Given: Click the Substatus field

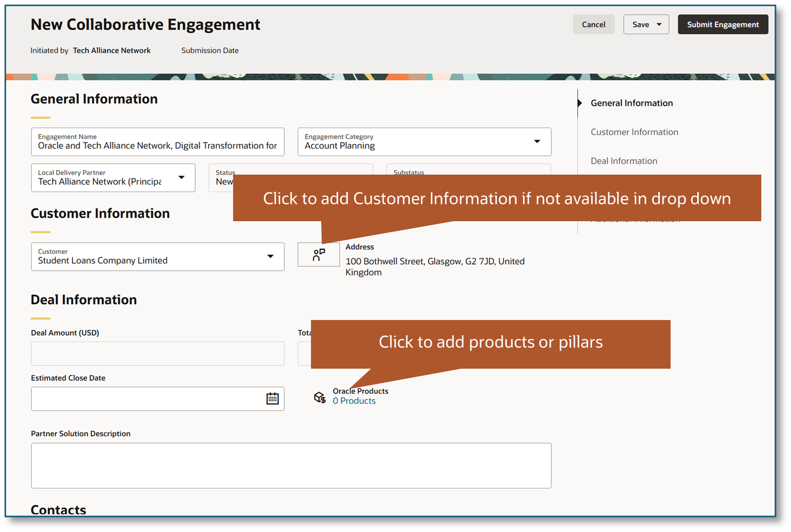Looking at the screenshot, I should point(468,174).
